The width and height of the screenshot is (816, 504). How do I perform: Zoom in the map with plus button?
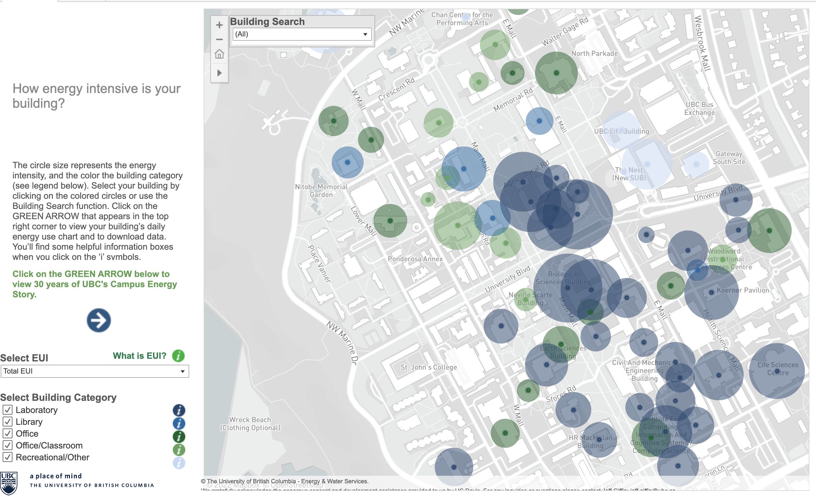tap(219, 25)
